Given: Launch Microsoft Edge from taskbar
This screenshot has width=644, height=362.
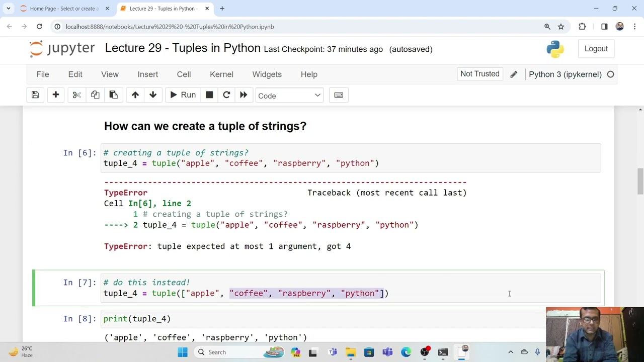Looking at the screenshot, I should [406, 352].
